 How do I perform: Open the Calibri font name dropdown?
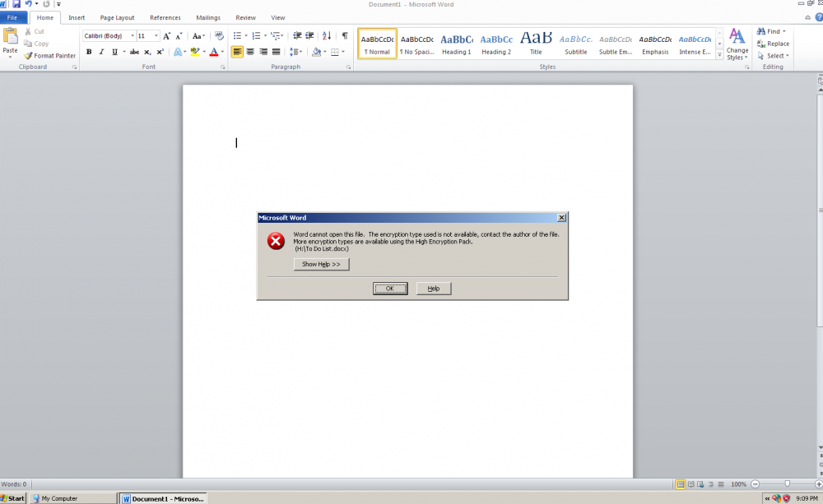pos(133,36)
